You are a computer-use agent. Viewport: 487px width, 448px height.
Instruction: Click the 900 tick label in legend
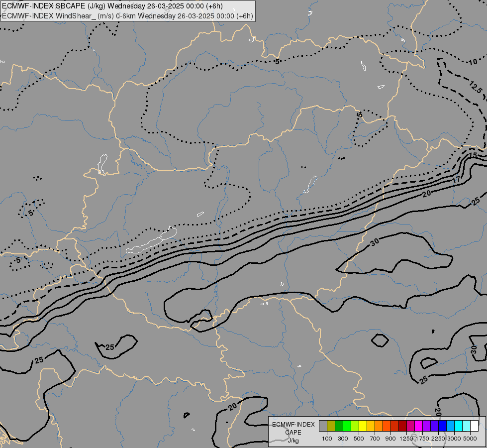pos(390,439)
